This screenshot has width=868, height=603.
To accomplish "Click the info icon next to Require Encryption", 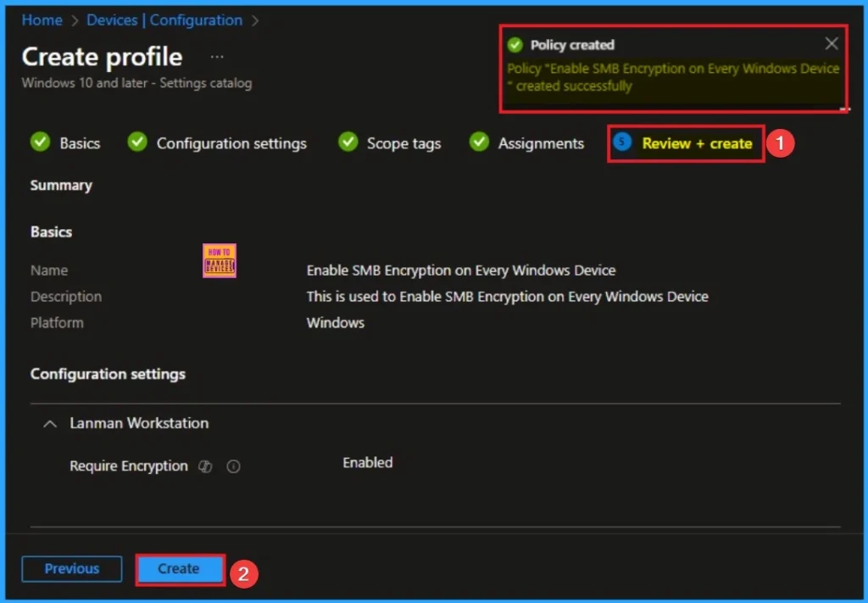I will (x=234, y=466).
